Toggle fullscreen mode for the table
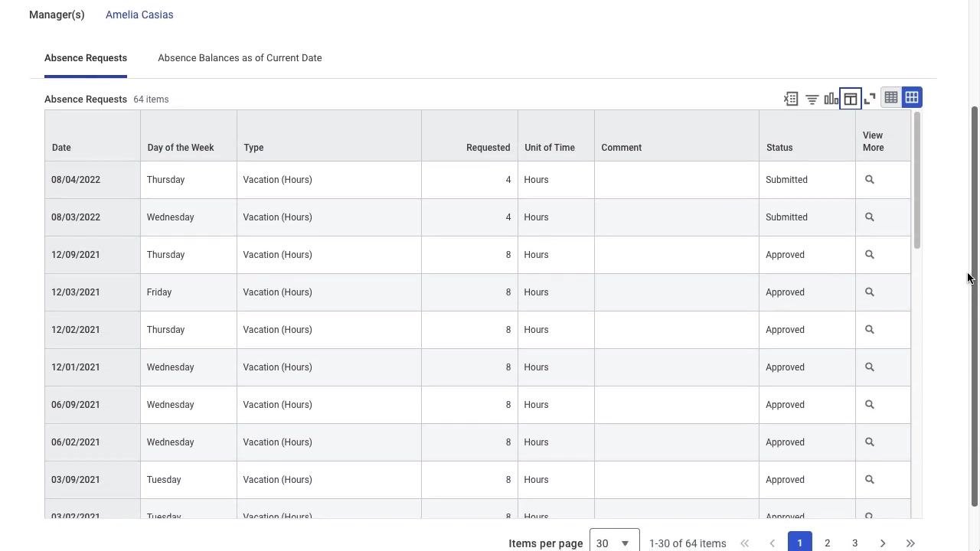 coord(870,99)
